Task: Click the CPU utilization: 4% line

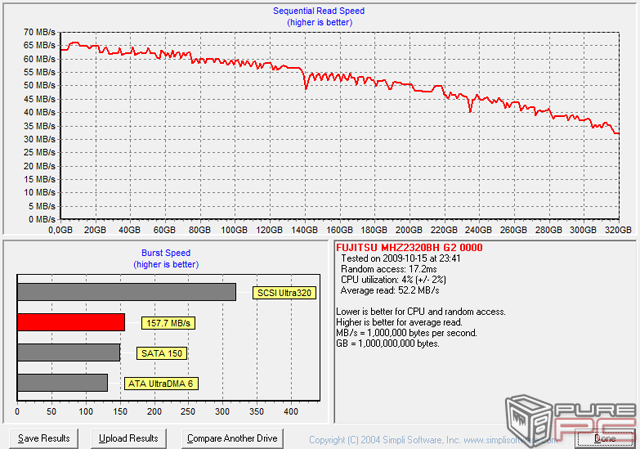Action: (x=393, y=280)
